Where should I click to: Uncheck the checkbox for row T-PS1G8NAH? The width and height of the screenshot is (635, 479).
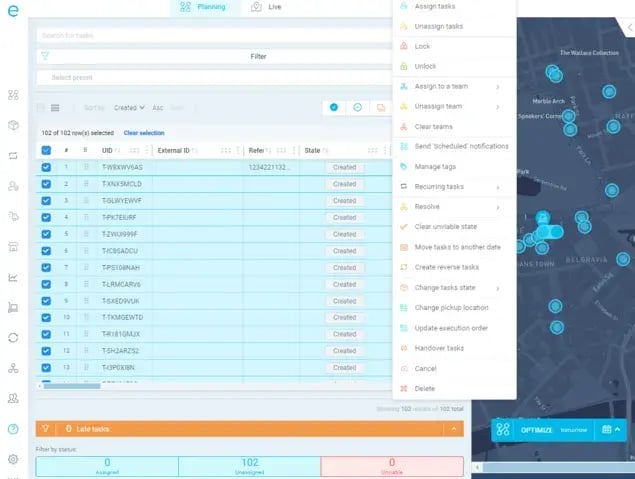46,267
